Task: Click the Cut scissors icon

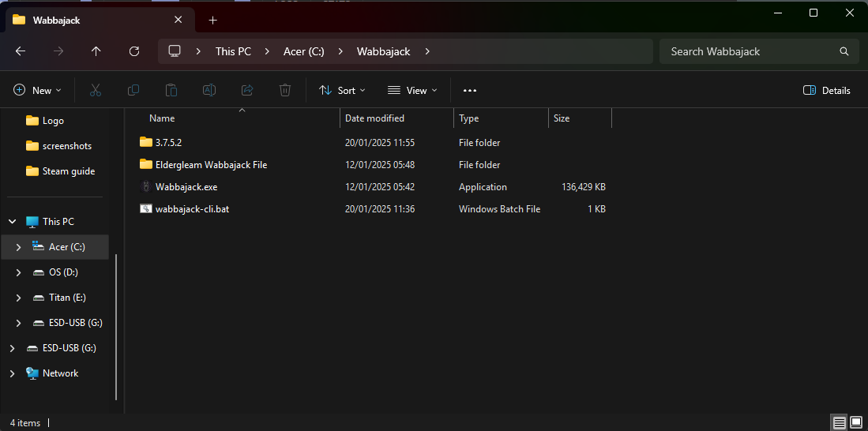Action: click(96, 90)
